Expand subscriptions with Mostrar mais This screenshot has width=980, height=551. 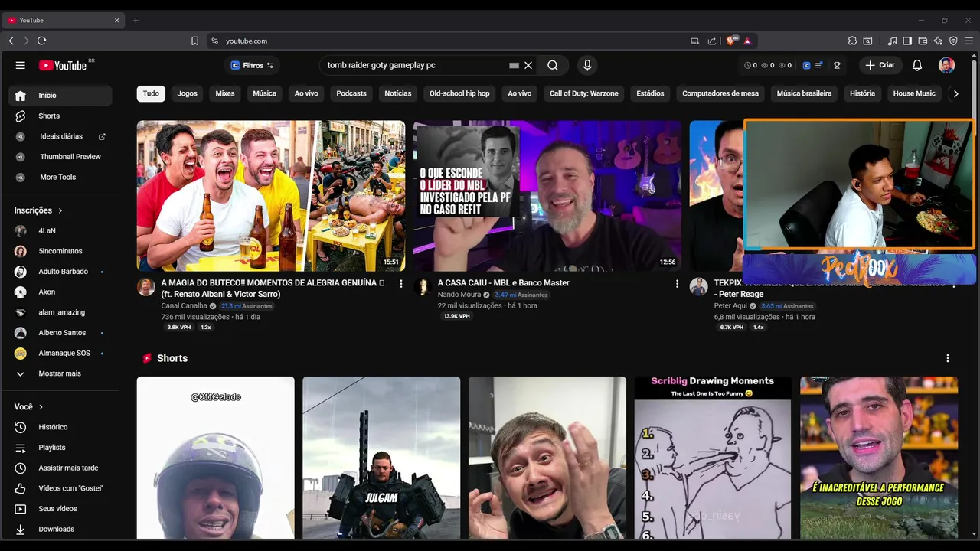(x=60, y=373)
